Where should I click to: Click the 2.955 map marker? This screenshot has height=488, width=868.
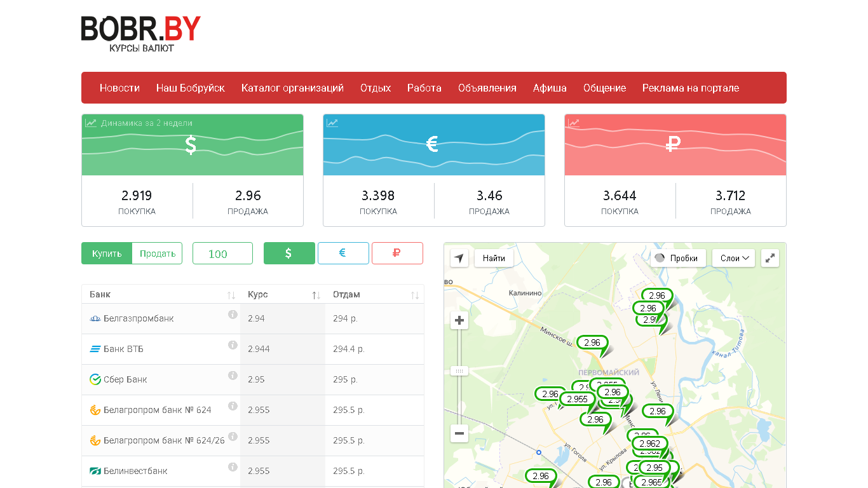click(577, 399)
